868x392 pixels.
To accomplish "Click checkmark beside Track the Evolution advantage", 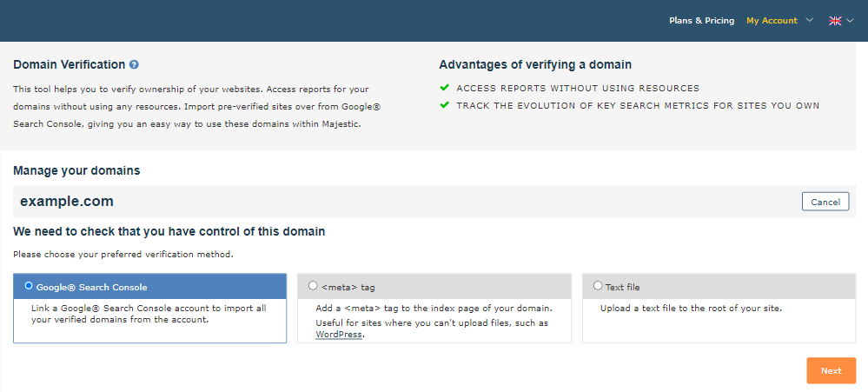I will tap(444, 105).
